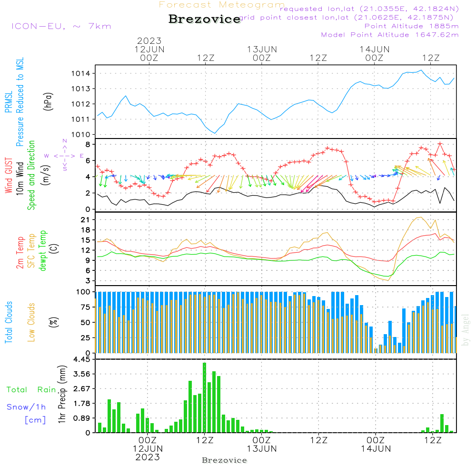Click the 10m Wind black label
The image size is (476, 476).
click(20, 178)
